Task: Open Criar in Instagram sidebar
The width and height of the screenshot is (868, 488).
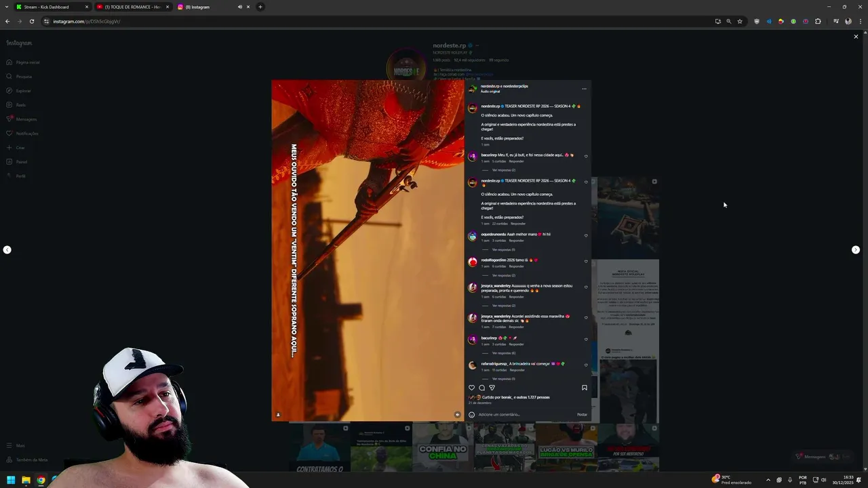Action: (15, 148)
